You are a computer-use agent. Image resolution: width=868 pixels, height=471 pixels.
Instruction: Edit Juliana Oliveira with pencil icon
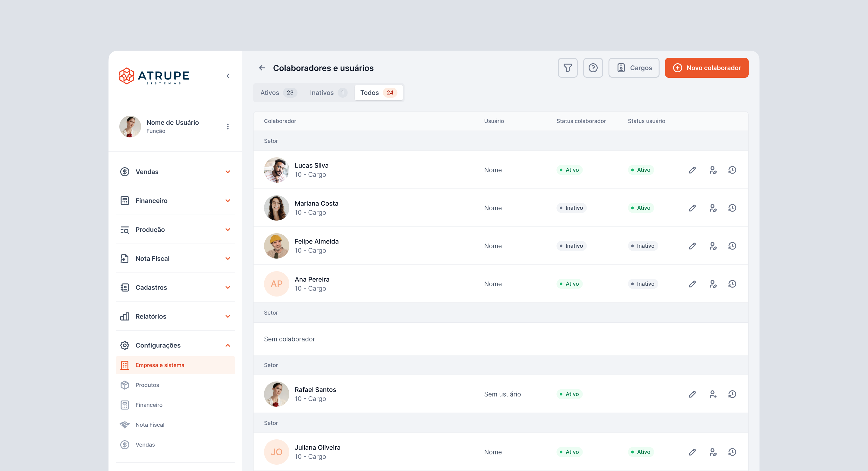[x=692, y=452]
